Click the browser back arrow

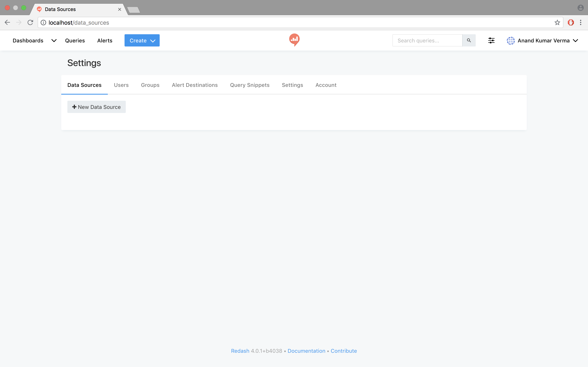coord(7,22)
